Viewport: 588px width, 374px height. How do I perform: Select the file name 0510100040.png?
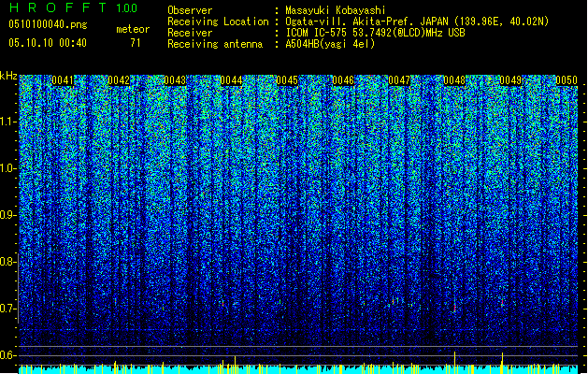click(x=48, y=24)
